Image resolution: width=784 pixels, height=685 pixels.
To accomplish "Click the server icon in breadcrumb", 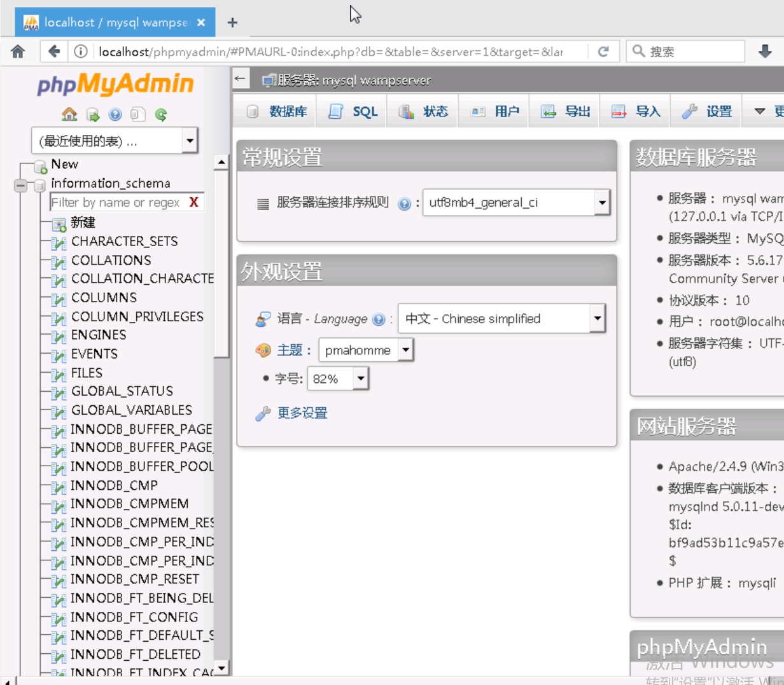I will click(269, 81).
